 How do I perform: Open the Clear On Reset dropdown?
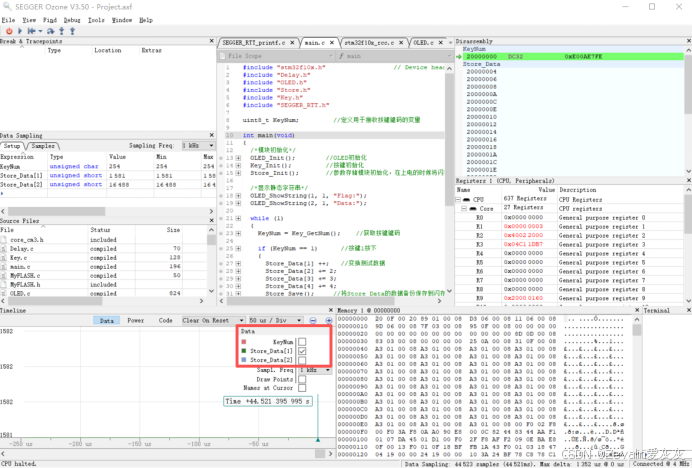213,321
